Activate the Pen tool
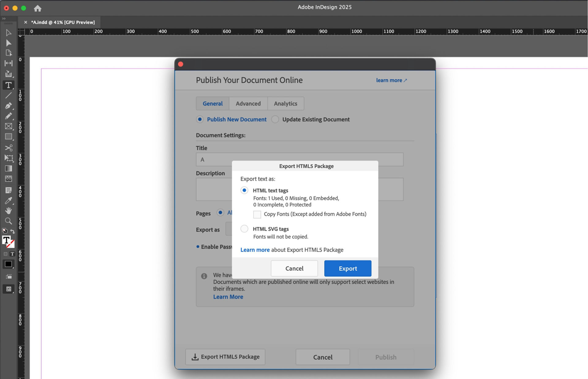588x379 pixels. coord(8,106)
